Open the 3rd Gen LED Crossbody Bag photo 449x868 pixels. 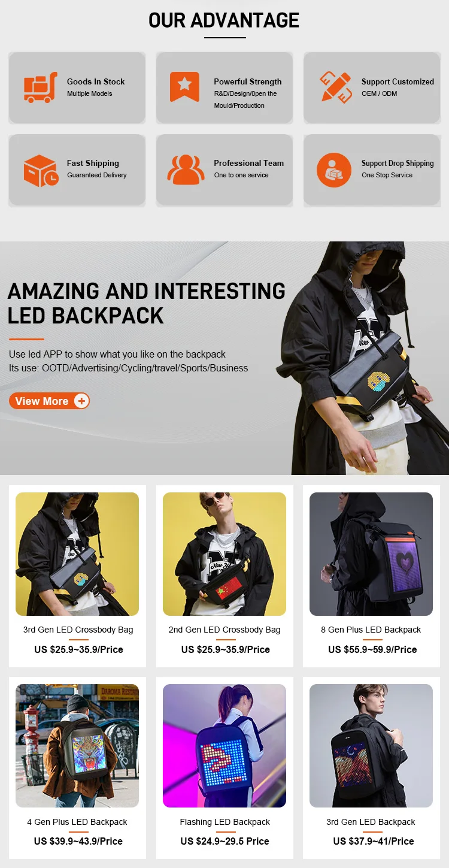tap(77, 554)
